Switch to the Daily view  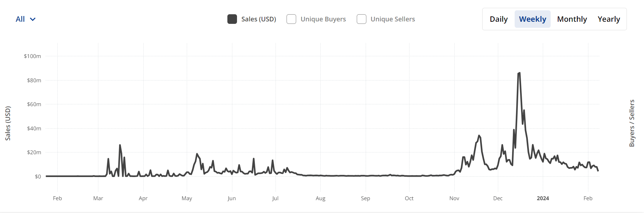pyautogui.click(x=498, y=19)
